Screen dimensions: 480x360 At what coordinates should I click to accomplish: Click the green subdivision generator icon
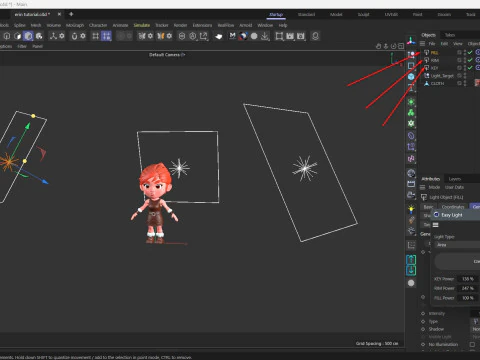tap(411, 102)
